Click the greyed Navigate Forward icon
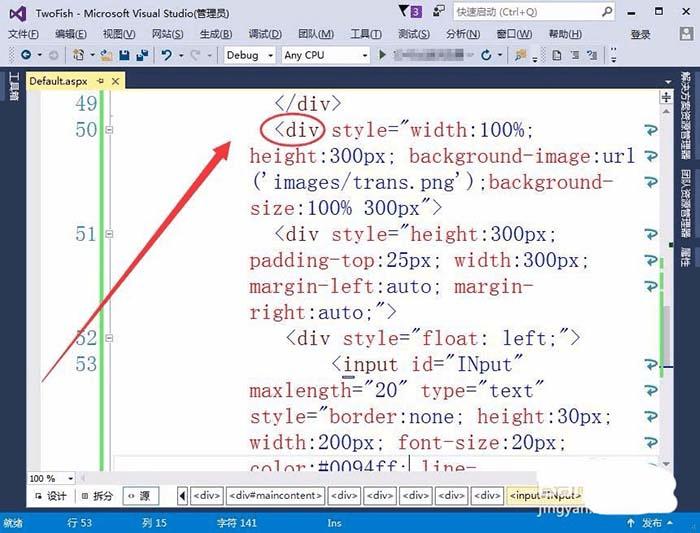This screenshot has width=700, height=533. (53, 55)
